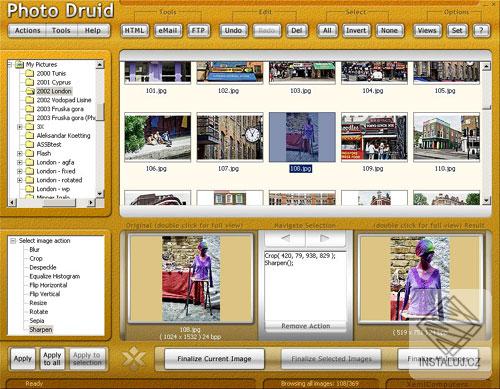Click the HTML tool button
The height and width of the screenshot is (389, 500).
[134, 31]
